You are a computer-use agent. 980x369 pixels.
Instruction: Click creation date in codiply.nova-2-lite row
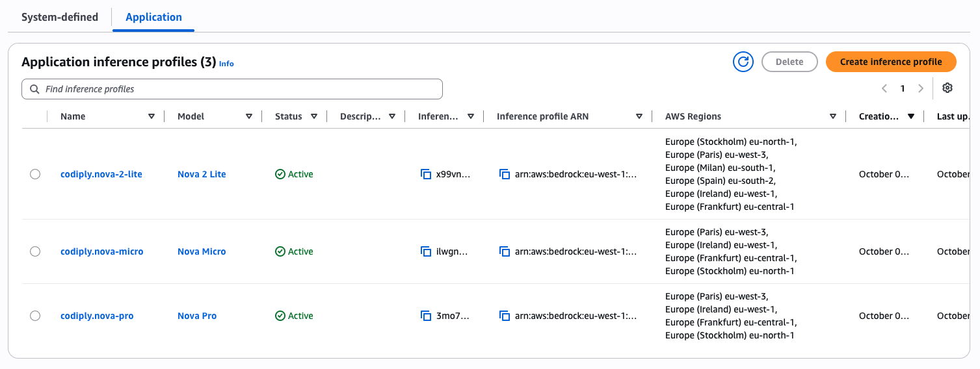(x=884, y=174)
